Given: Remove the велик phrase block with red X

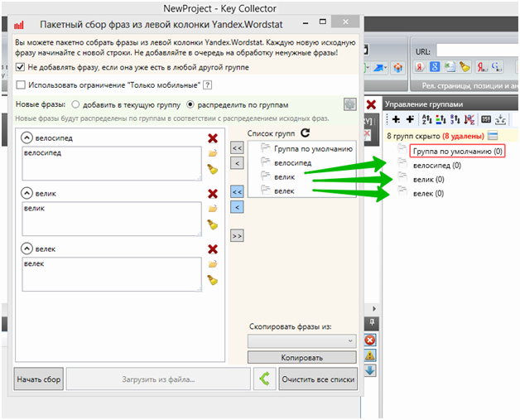Looking at the screenshot, I should (213, 193).
